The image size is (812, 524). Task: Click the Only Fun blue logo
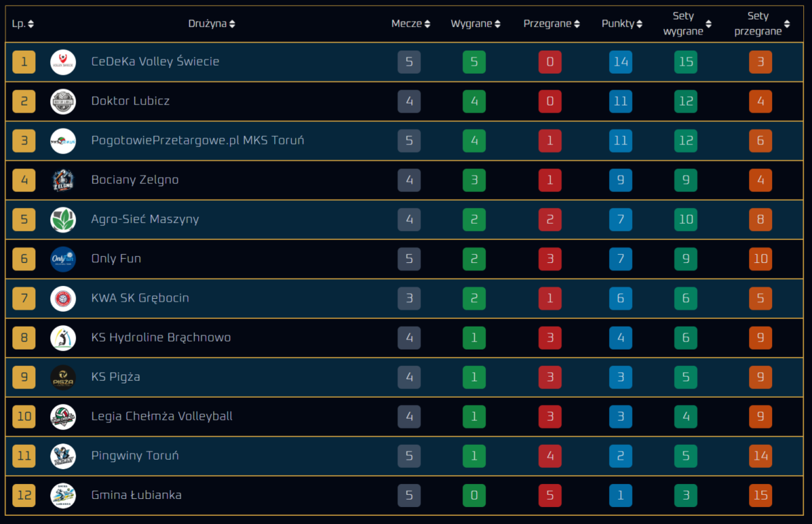pos(63,259)
